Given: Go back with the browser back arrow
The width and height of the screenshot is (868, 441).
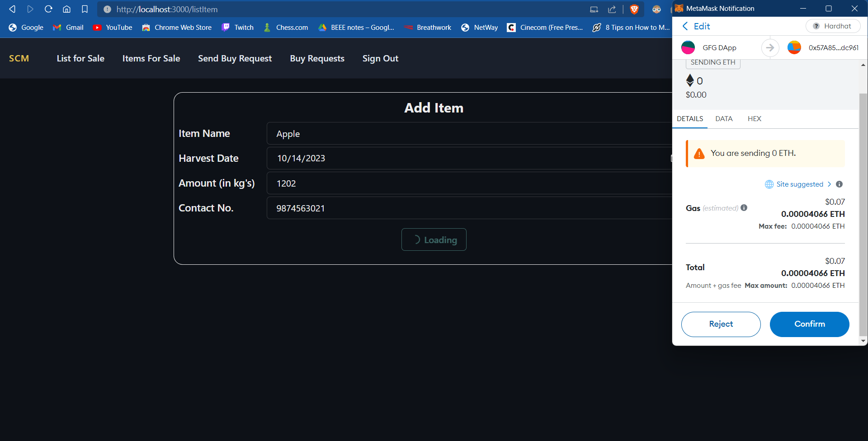Looking at the screenshot, I should pyautogui.click(x=12, y=9).
